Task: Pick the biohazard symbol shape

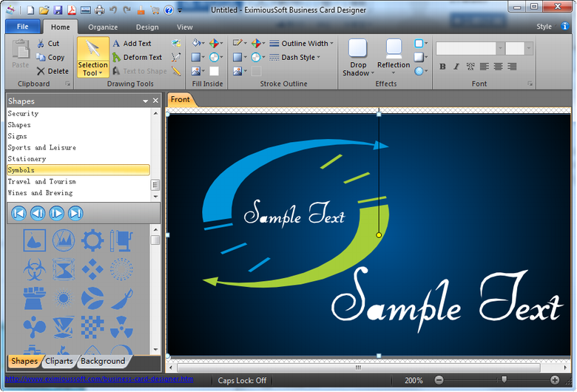Action: click(35, 268)
